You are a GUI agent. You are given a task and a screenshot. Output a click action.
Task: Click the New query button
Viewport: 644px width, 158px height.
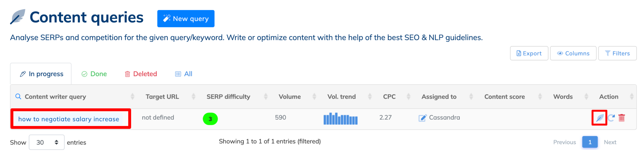click(x=186, y=19)
